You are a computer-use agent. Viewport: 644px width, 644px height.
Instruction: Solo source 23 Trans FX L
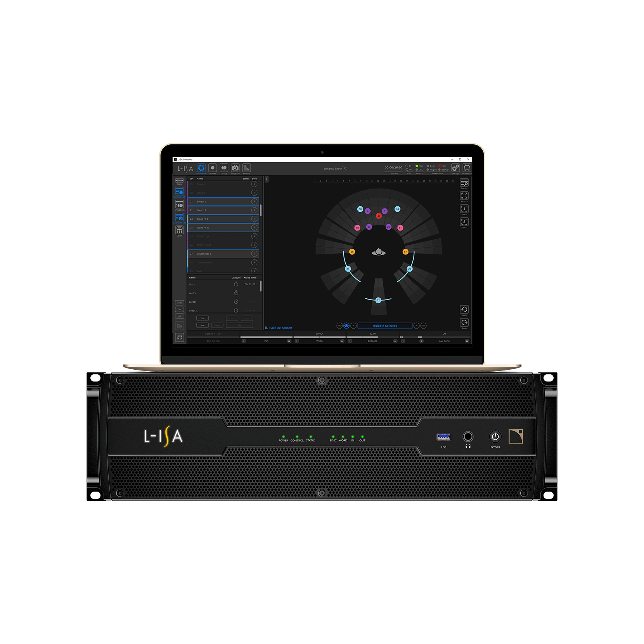[x=254, y=219]
